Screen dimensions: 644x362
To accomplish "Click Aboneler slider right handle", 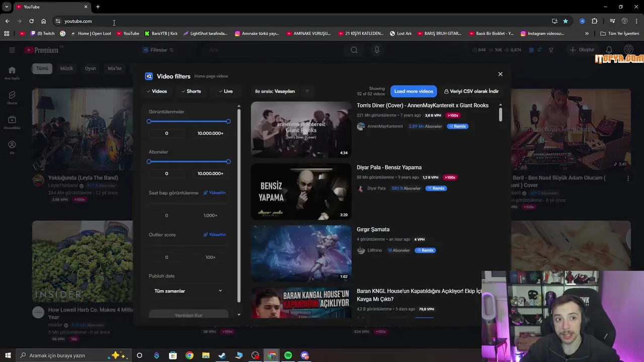I will click(228, 161).
